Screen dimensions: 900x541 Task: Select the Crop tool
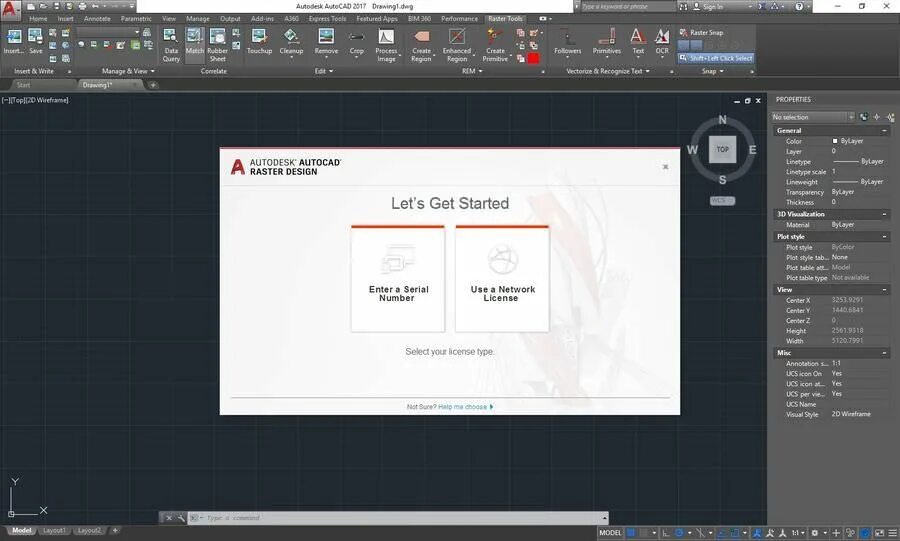point(356,42)
